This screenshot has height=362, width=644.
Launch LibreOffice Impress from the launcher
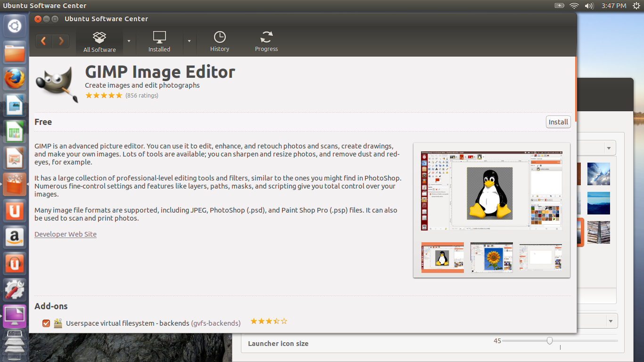coord(15,158)
